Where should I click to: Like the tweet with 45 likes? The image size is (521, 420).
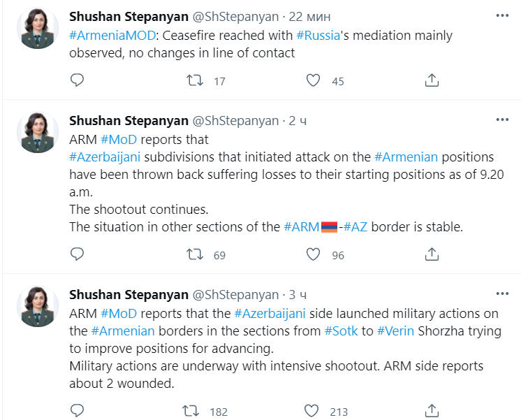(314, 80)
